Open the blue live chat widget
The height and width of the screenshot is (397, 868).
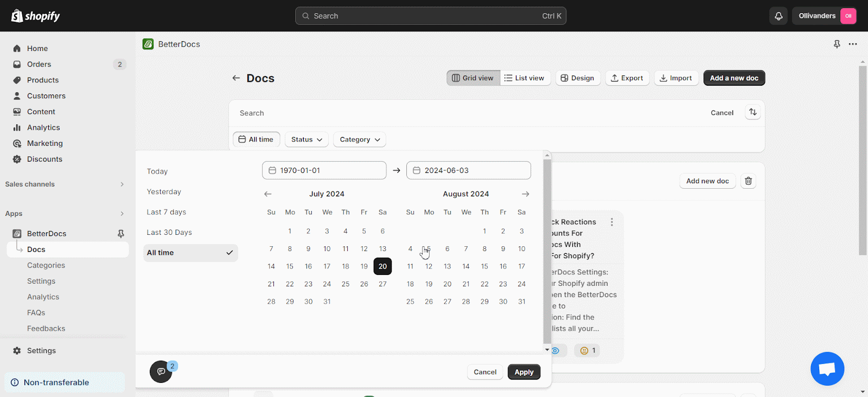pos(827,369)
